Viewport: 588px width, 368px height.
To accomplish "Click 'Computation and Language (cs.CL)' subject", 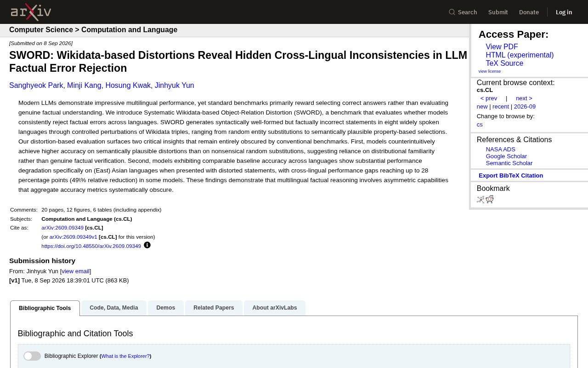I will (x=87, y=219).
